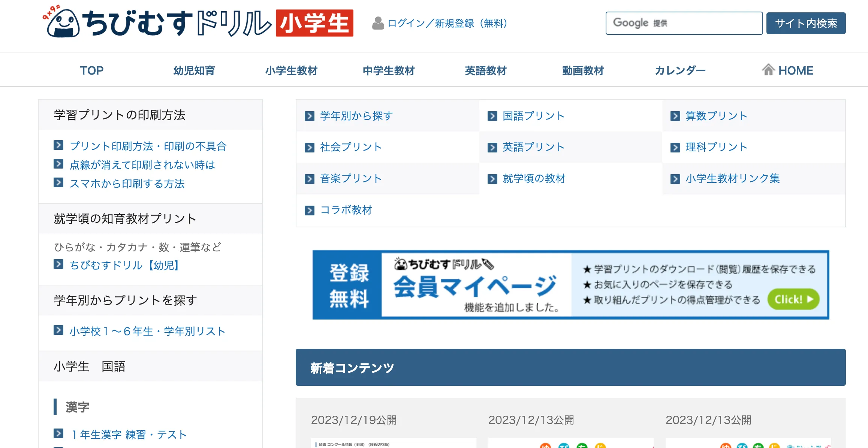Open スマホから印刷する方法 link
Screen dimensions: 868x448
click(x=127, y=184)
